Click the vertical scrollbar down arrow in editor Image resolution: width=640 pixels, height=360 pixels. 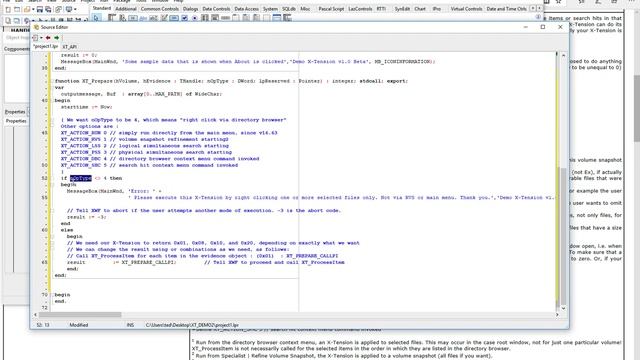563,308
